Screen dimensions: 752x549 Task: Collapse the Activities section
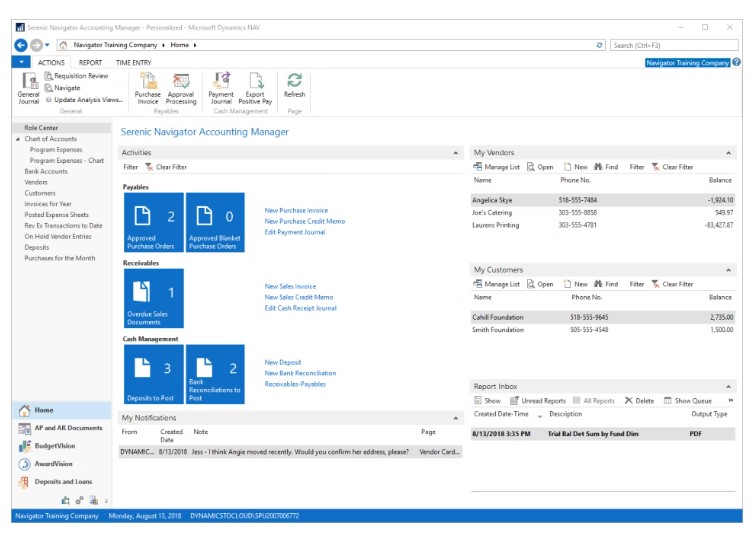click(455, 152)
